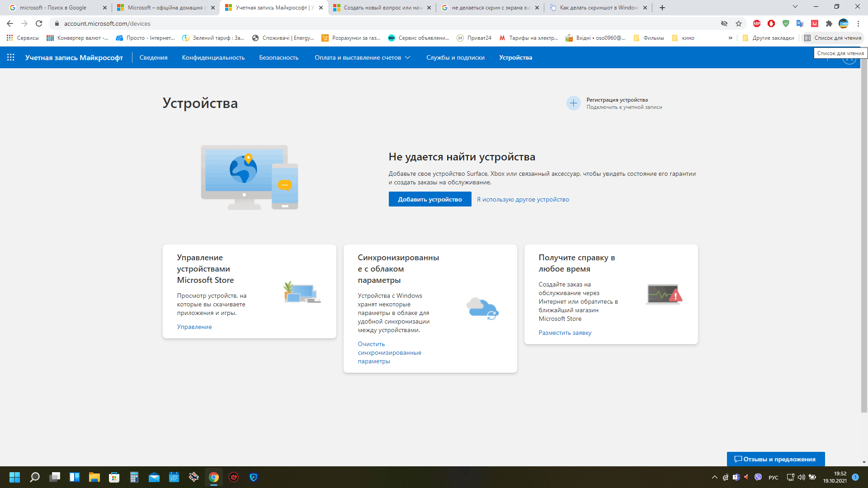
Task: Open the volume control in the tray
Action: (802, 477)
